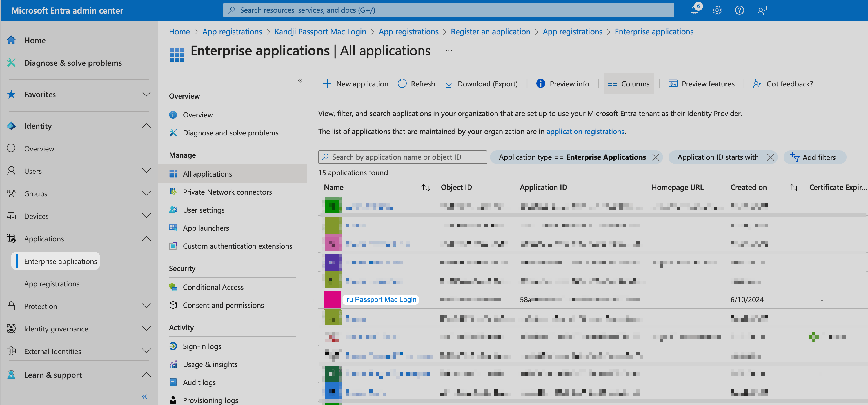Expand the Favorites section chevron
Image resolution: width=868 pixels, height=405 pixels.
point(146,94)
